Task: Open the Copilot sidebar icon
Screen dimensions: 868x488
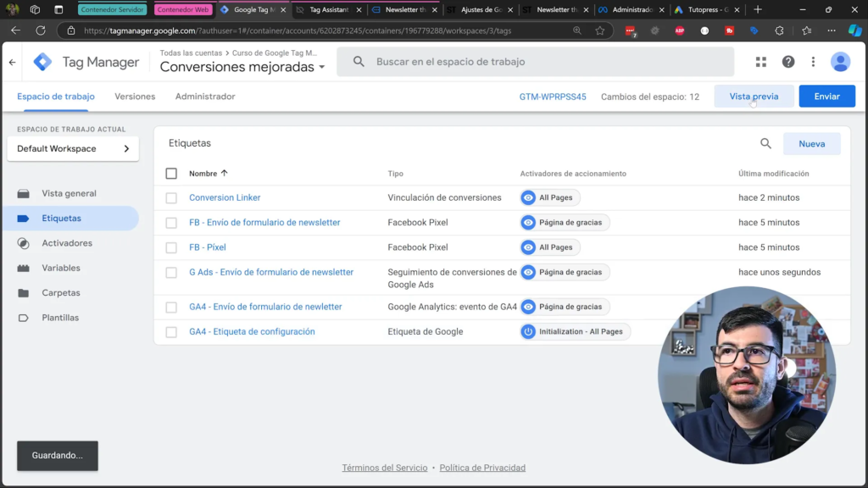Action: (854, 30)
